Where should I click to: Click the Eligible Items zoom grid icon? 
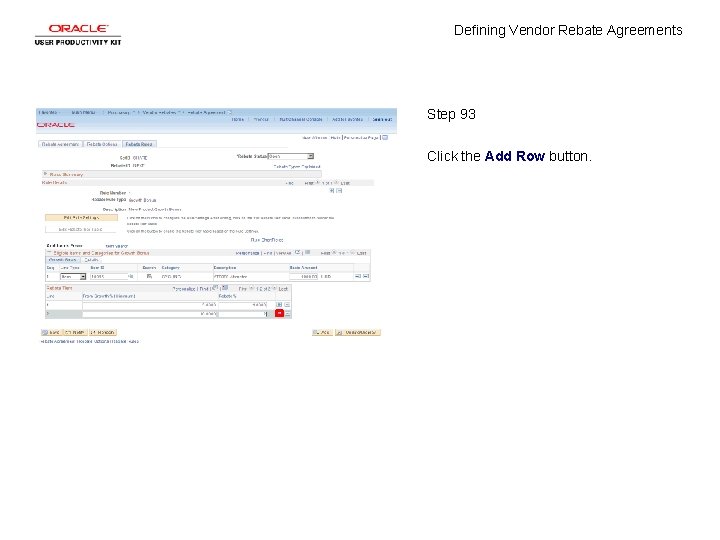[x=298, y=252]
